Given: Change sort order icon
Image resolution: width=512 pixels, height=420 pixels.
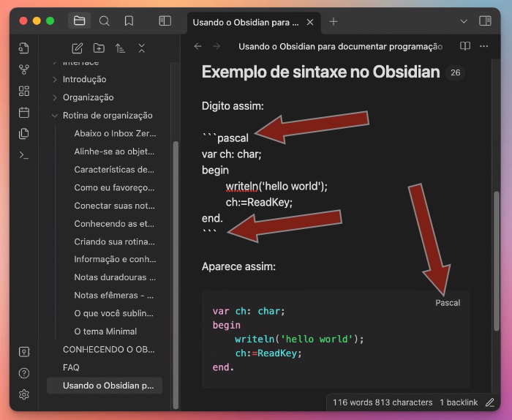Looking at the screenshot, I should (120, 48).
